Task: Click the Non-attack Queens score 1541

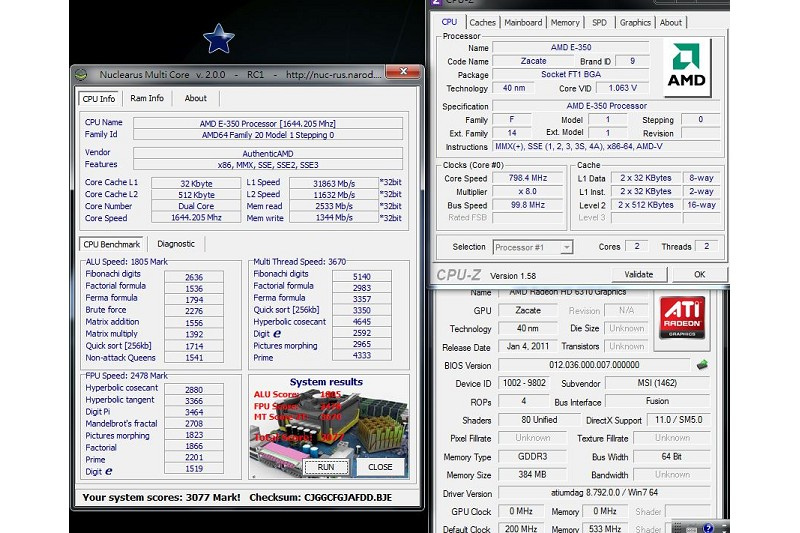Action: click(194, 358)
